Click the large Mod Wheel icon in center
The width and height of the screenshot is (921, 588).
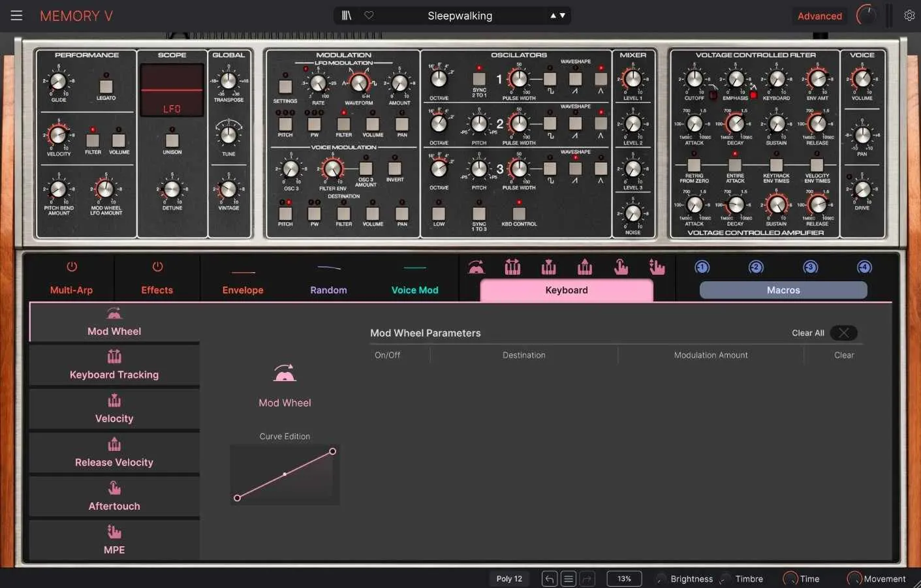click(285, 373)
